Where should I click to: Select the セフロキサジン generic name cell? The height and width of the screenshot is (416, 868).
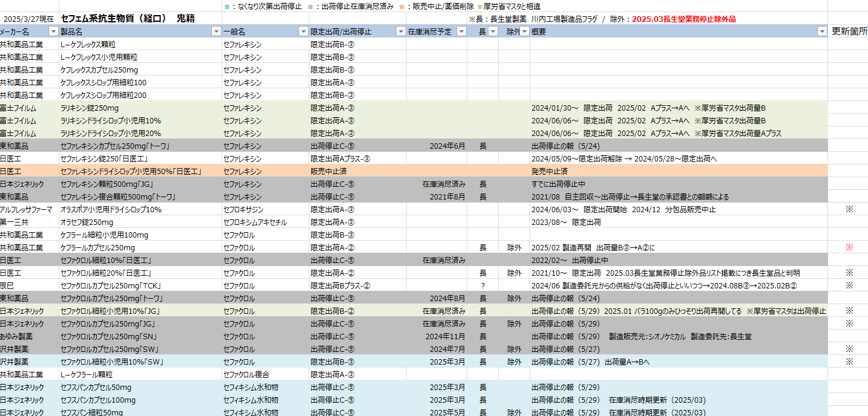coord(266,209)
